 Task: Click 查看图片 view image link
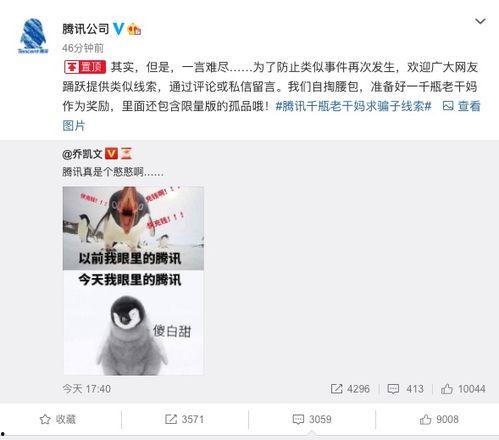[462, 106]
